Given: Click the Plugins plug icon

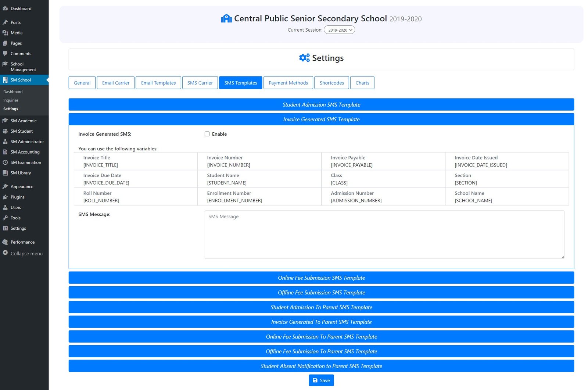Looking at the screenshot, I should click(x=5, y=197).
